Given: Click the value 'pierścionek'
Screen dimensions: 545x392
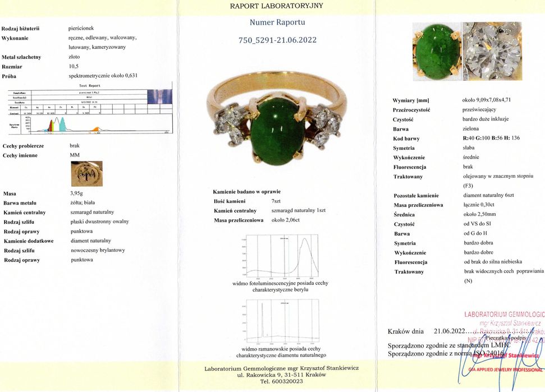Looking at the screenshot, I should [x=81, y=28].
